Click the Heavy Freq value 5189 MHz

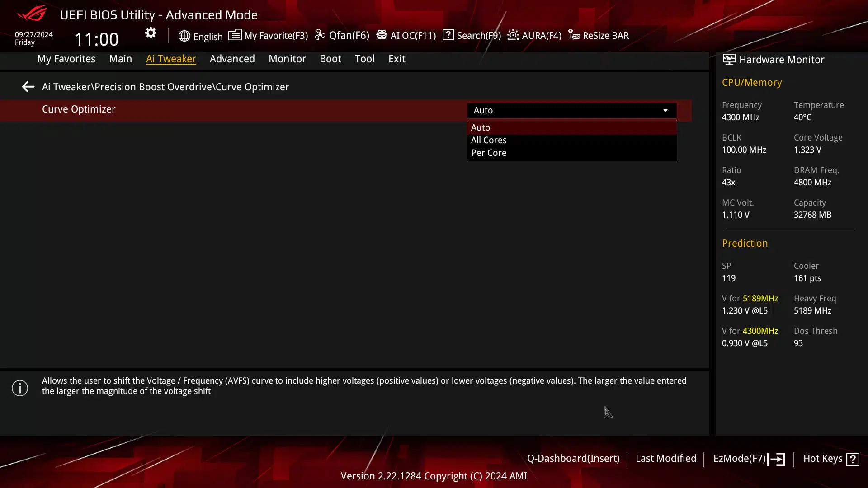point(812,311)
